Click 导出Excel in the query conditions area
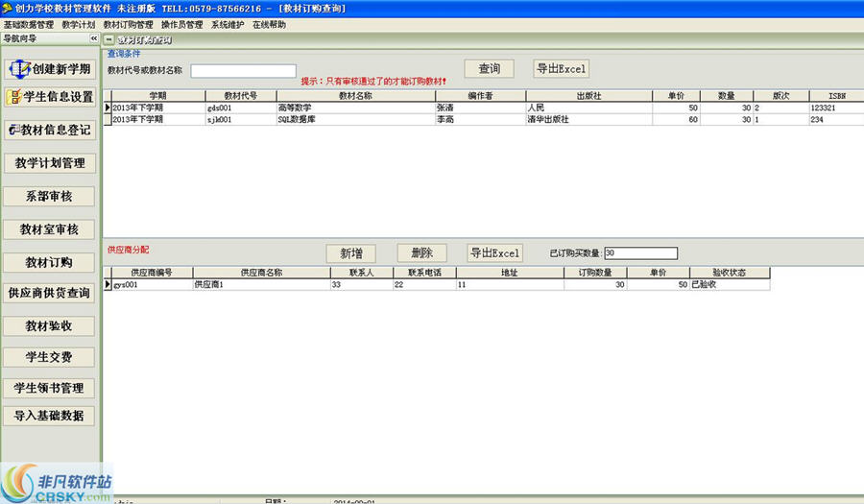This screenshot has height=504, width=864. [561, 69]
